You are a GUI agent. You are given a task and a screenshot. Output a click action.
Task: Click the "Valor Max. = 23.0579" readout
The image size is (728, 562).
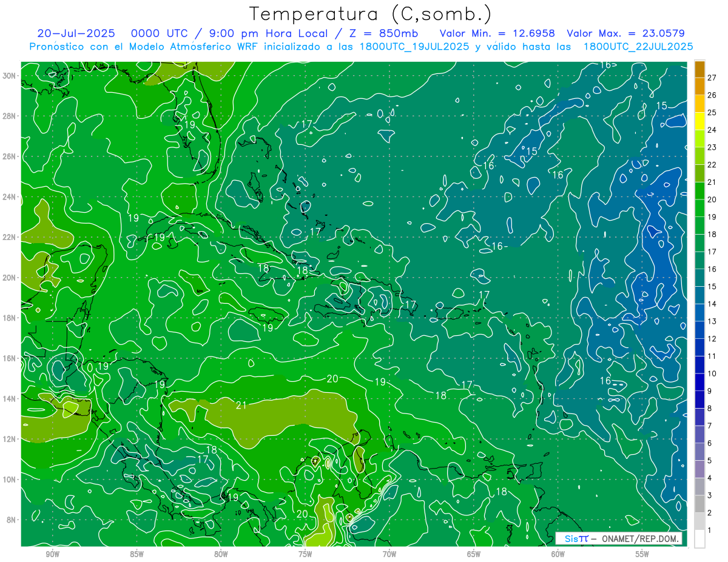[x=625, y=33]
